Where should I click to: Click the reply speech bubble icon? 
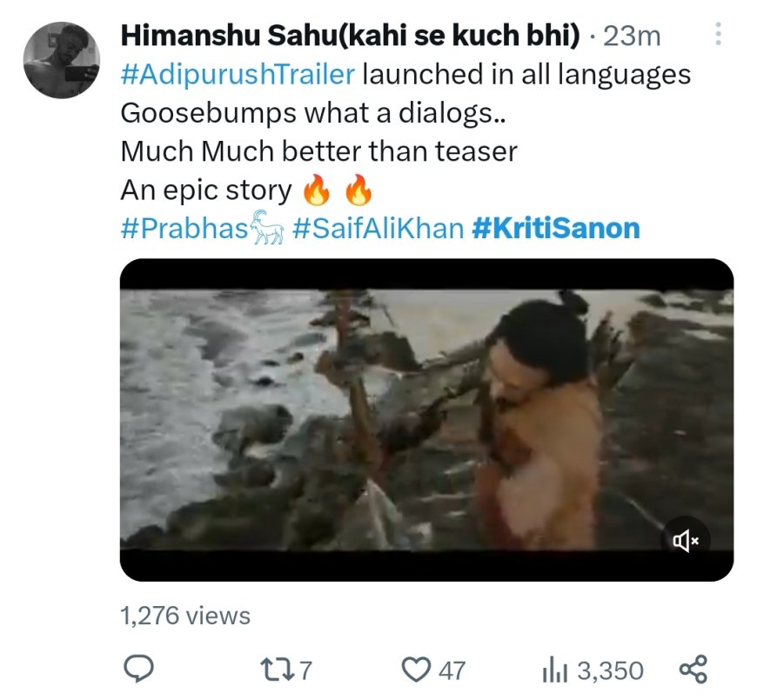click(x=139, y=669)
